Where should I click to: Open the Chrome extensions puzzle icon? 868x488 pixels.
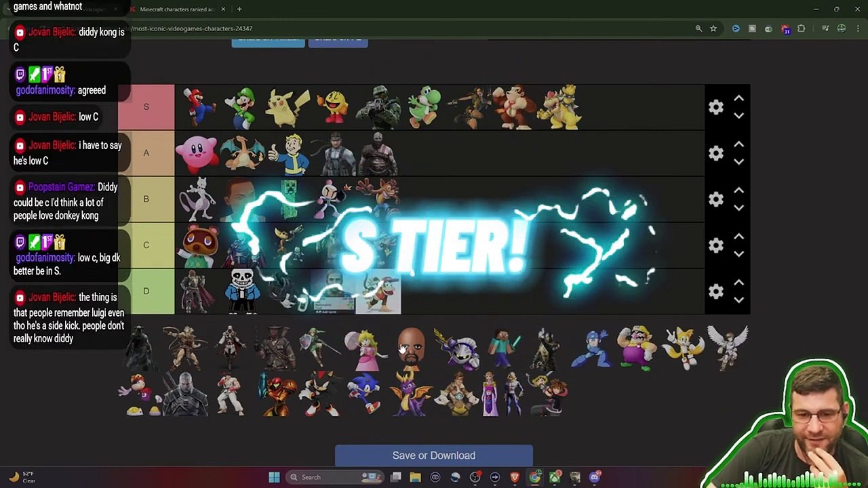click(x=802, y=28)
